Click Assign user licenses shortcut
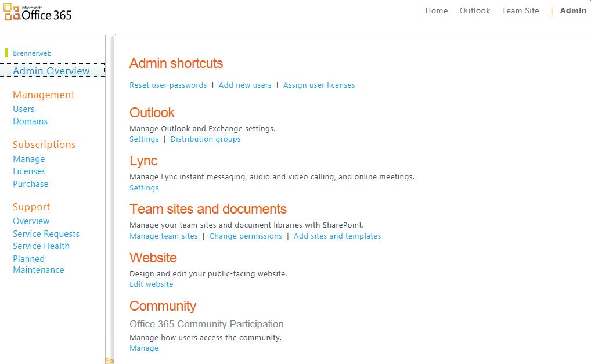Image resolution: width=591 pixels, height=364 pixels. pos(319,85)
